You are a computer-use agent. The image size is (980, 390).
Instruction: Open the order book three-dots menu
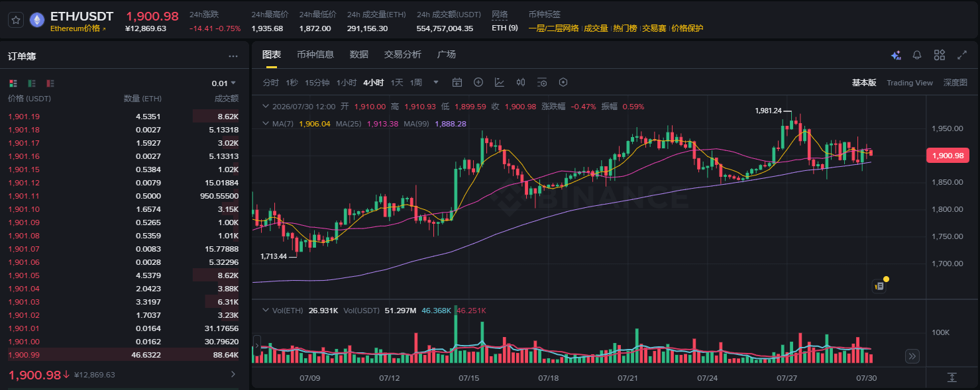click(x=233, y=57)
